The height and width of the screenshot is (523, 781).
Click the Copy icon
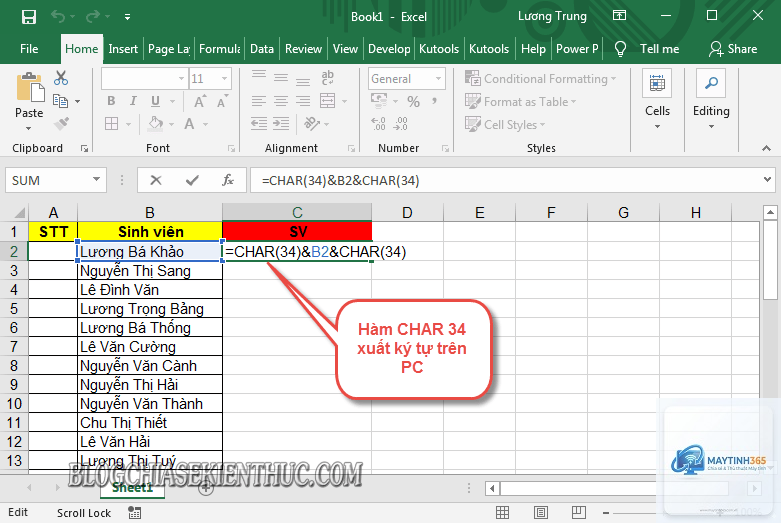click(60, 101)
